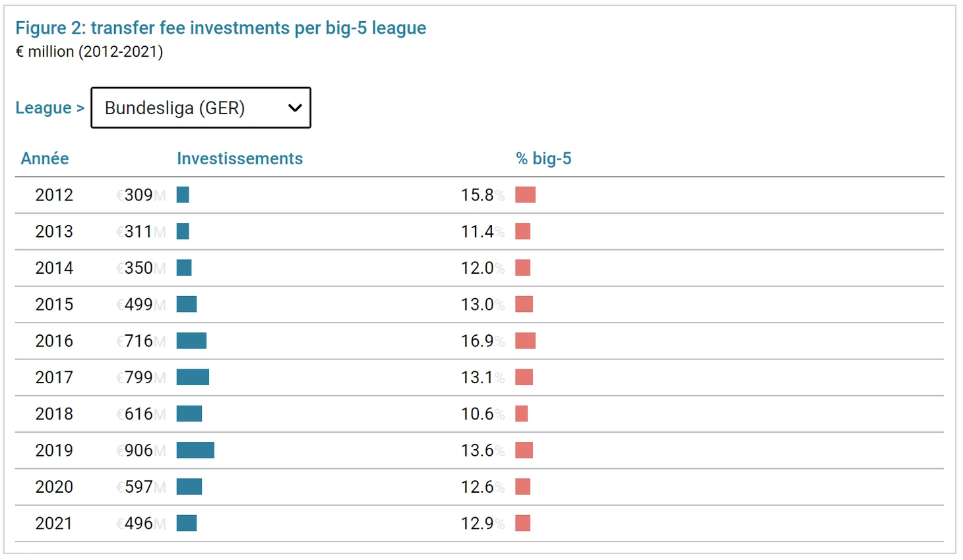This screenshot has width=963, height=560.
Task: Sort by the Investissements column header
Action: coord(239,158)
